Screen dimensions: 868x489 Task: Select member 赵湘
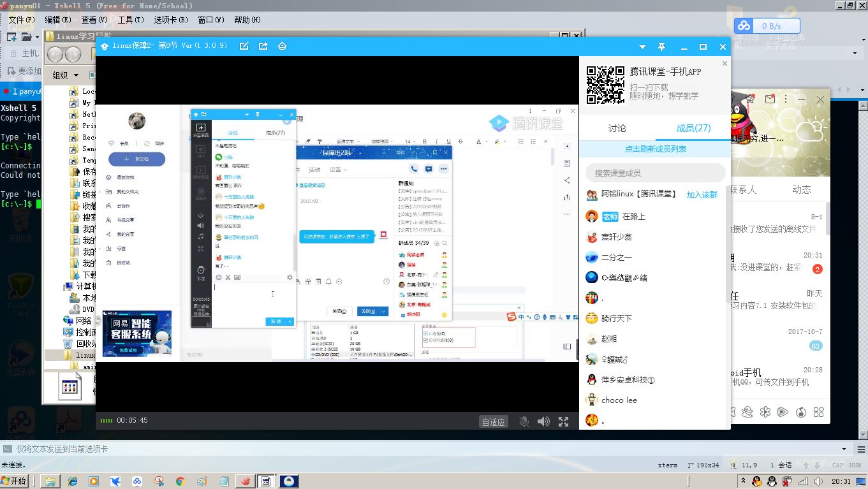(x=655, y=339)
